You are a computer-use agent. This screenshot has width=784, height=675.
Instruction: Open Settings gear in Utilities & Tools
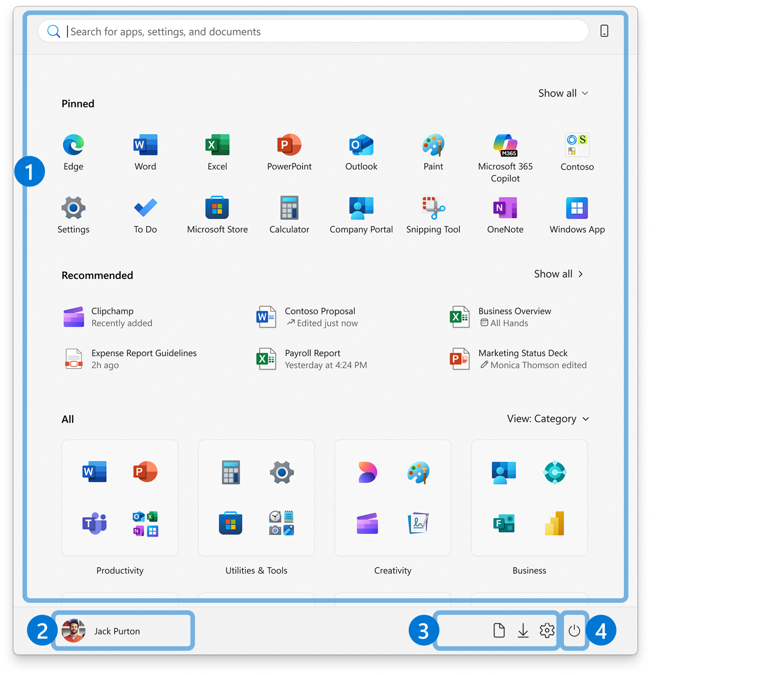pyautogui.click(x=282, y=472)
